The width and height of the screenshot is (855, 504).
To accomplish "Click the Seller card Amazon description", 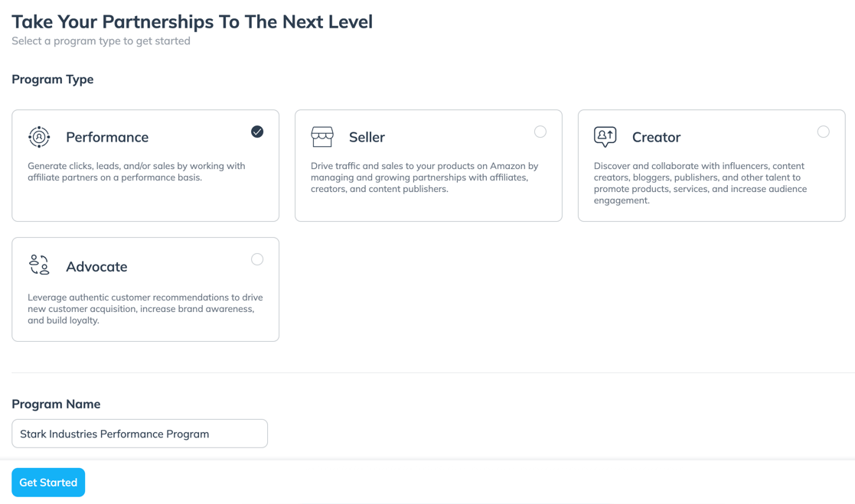I will pyautogui.click(x=424, y=177).
